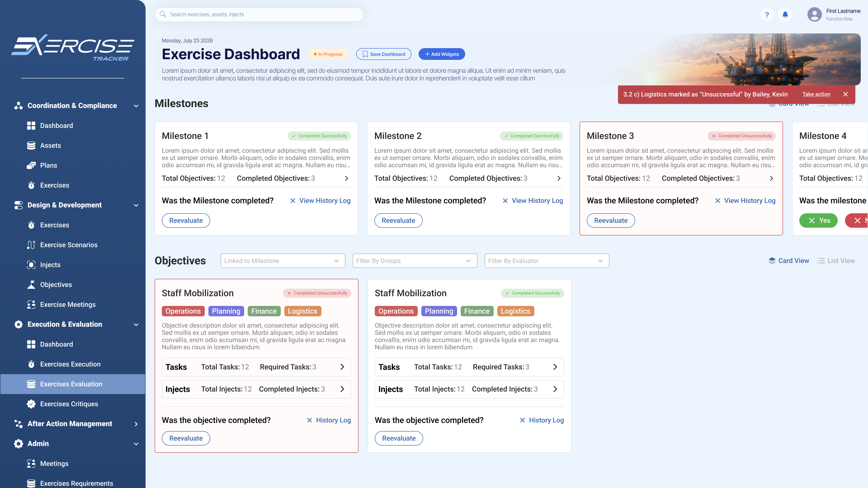Screen dimensions: 868x488
Task: Click Operations tag on unsuccessful objective
Action: tap(183, 311)
